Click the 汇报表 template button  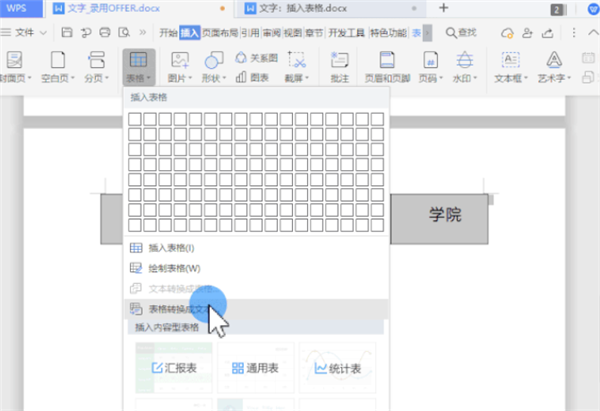173,368
